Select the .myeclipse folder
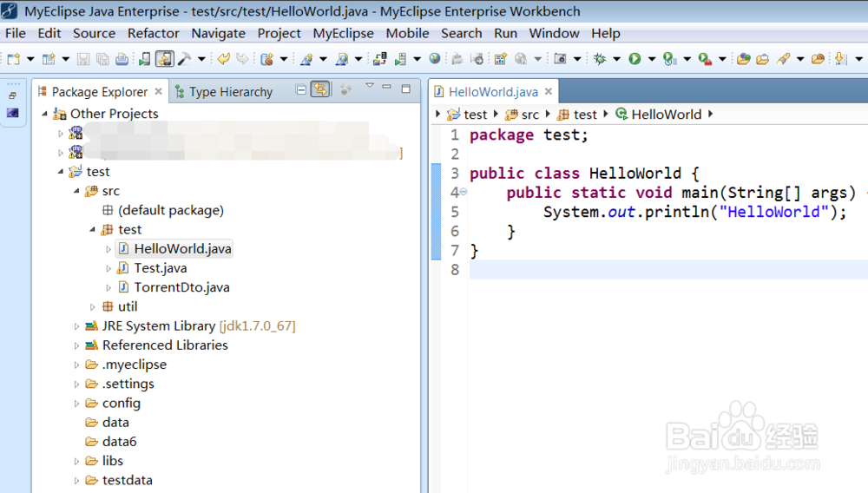Viewport: 868px width, 493px height. coord(135,365)
